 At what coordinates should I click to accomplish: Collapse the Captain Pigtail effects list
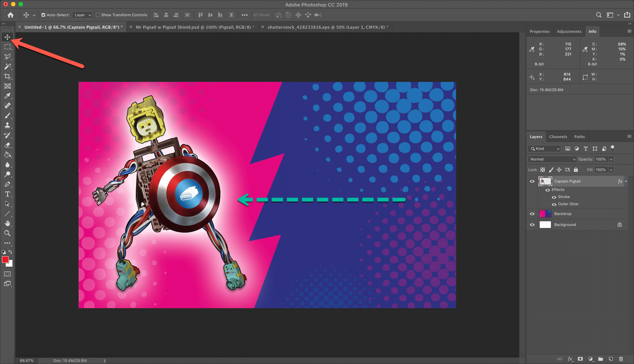coord(626,181)
